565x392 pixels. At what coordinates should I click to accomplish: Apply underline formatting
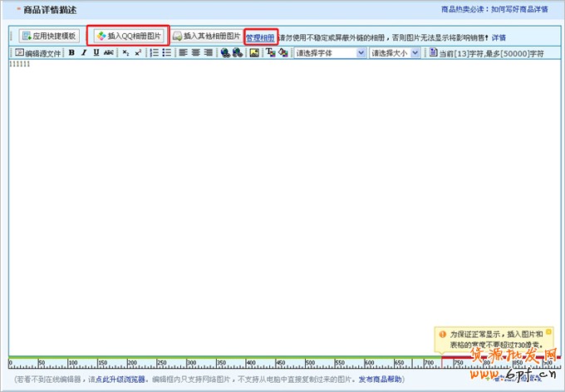(x=96, y=52)
